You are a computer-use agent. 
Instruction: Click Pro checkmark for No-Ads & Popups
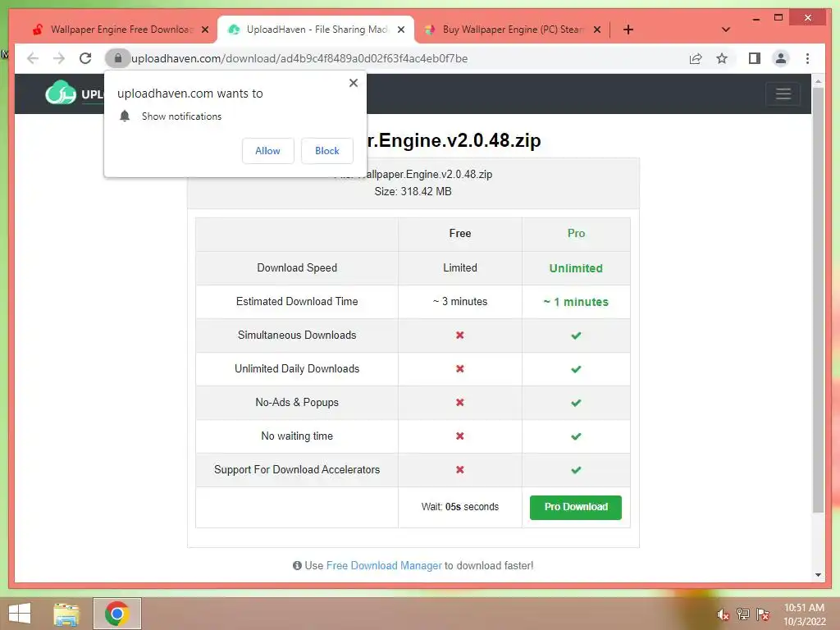pyautogui.click(x=576, y=404)
